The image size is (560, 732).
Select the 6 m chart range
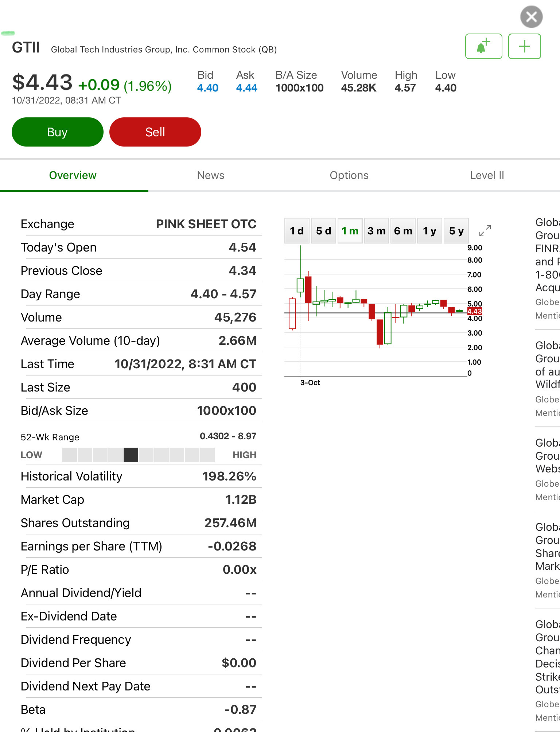(403, 231)
